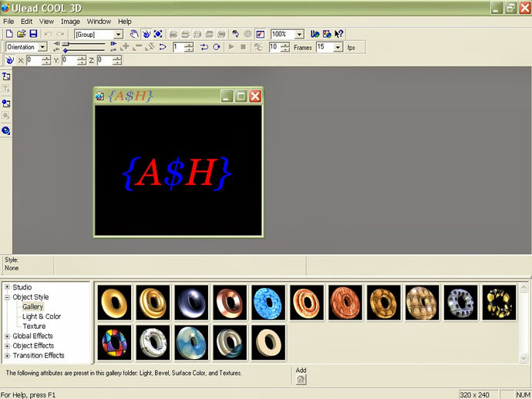Click the Remove Key Frame minus icon
Viewport: 532px width, 399px height.
pos(137,47)
